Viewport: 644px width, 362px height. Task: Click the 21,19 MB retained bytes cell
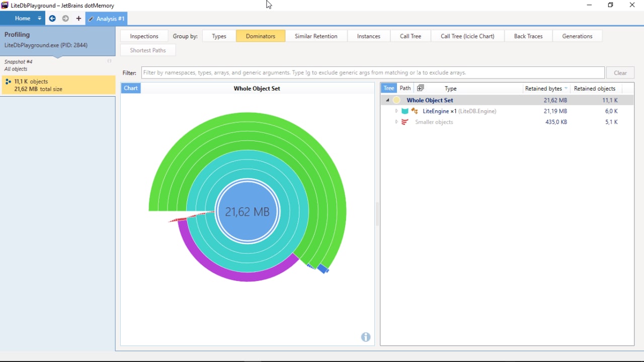[555, 111]
